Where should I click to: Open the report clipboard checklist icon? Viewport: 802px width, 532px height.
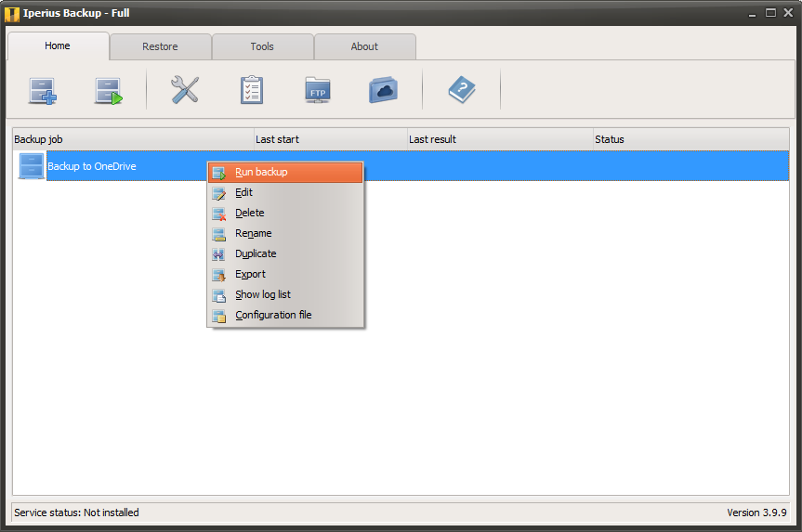252,90
